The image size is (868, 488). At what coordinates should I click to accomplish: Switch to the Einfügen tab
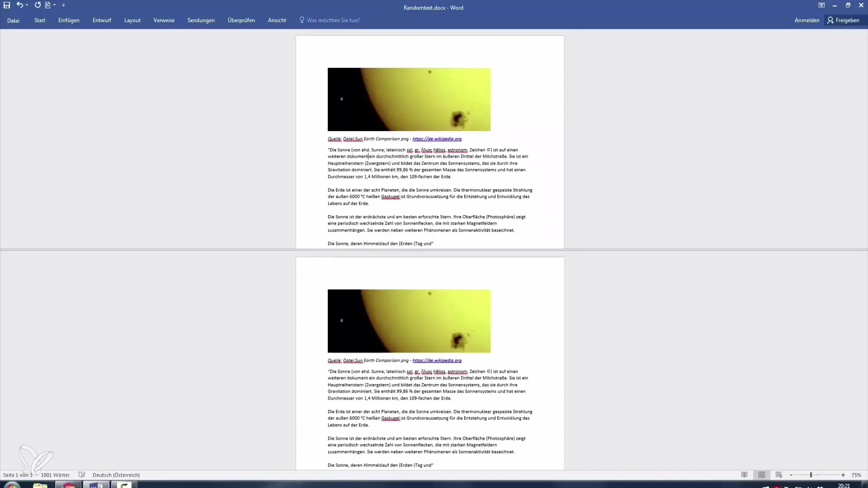[69, 20]
